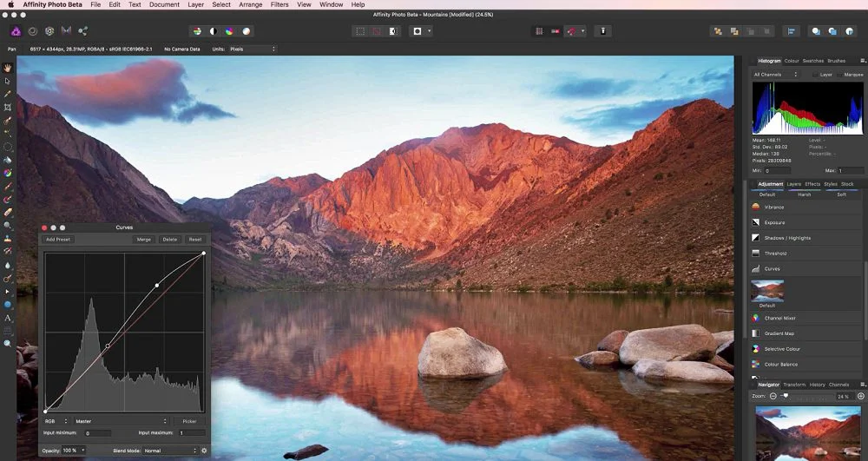Open the Filters menu
Image resolution: width=868 pixels, height=461 pixels.
tap(279, 4)
